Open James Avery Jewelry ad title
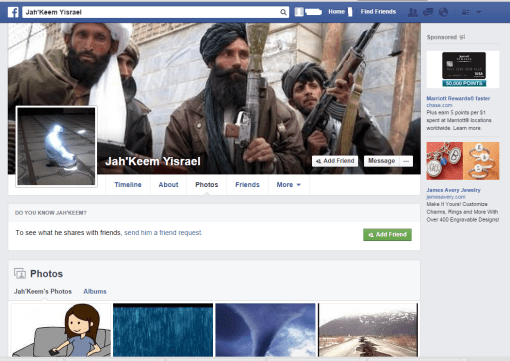Screen dimensions: 510x361 click(x=453, y=190)
